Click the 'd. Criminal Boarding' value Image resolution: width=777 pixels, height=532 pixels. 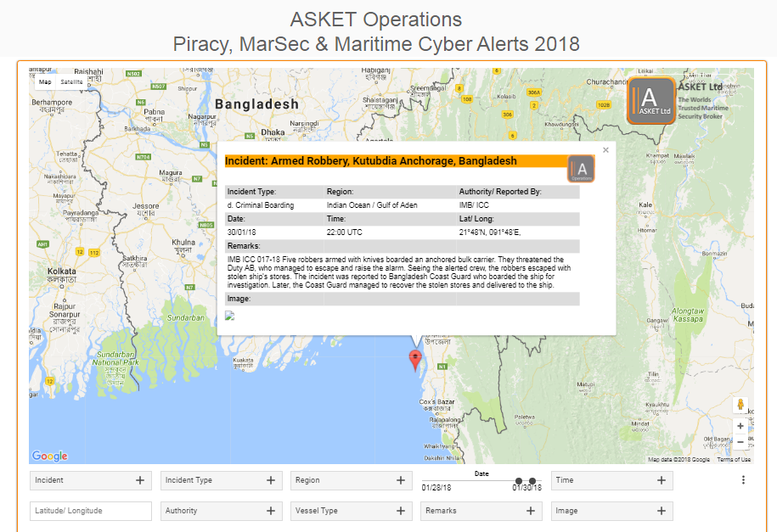coord(261,205)
